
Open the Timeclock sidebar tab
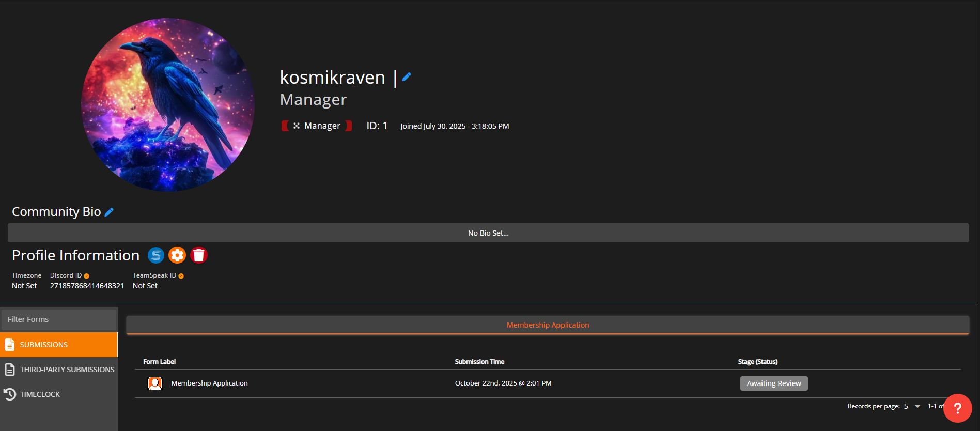(x=40, y=394)
